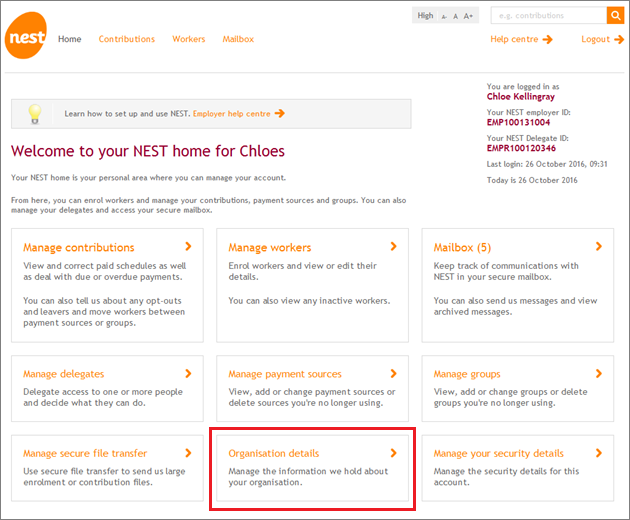Click the Manage workers heading
The width and height of the screenshot is (630, 520).
[270, 248]
